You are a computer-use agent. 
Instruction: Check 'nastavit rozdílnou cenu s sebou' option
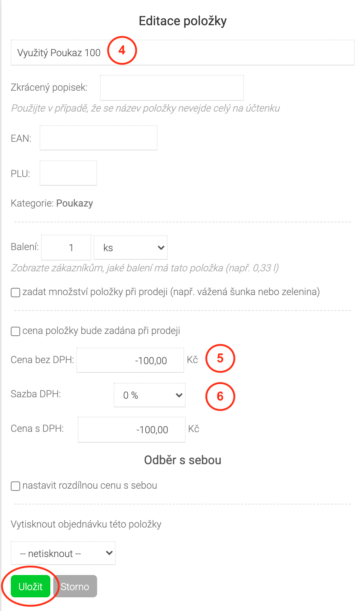pyautogui.click(x=15, y=486)
